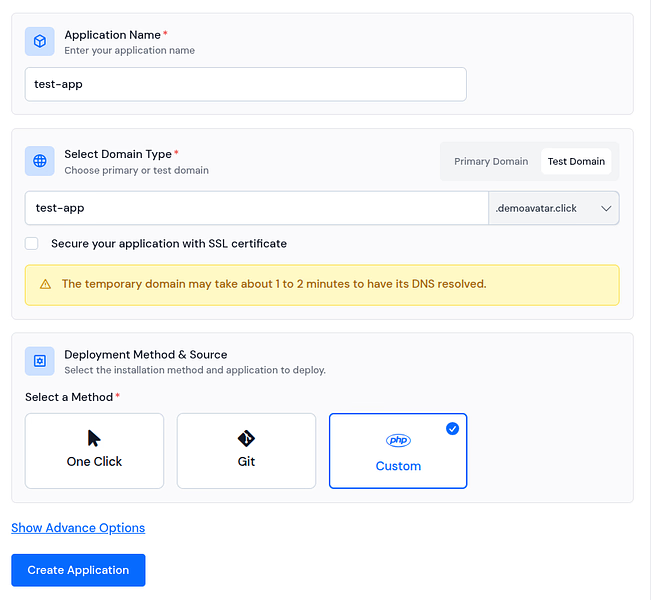Select the Custom deployment method label
Screen dimensions: 651x600
click(x=398, y=466)
